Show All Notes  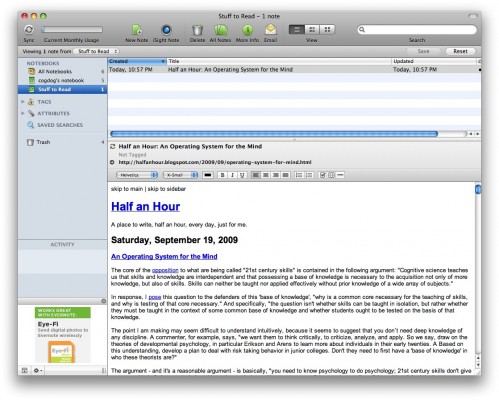pyautogui.click(x=220, y=30)
